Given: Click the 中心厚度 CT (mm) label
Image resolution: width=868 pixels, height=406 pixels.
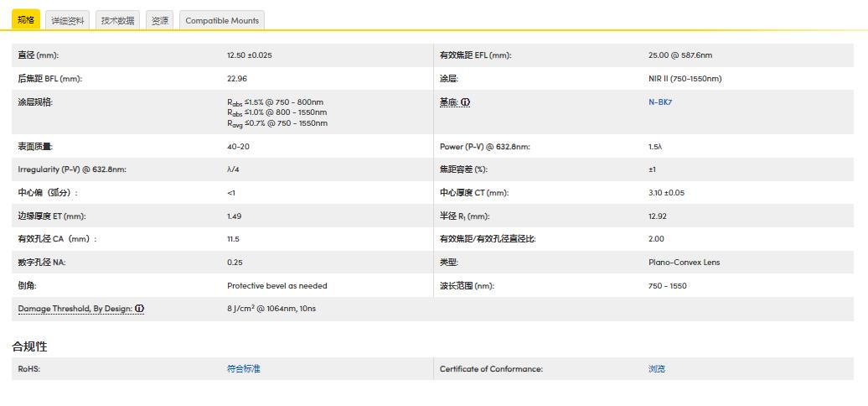Looking at the screenshot, I should coord(474,193).
